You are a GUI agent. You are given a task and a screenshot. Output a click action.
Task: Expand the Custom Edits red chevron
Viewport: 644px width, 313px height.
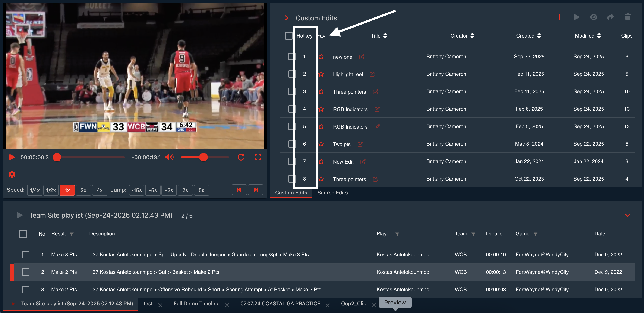(x=287, y=18)
